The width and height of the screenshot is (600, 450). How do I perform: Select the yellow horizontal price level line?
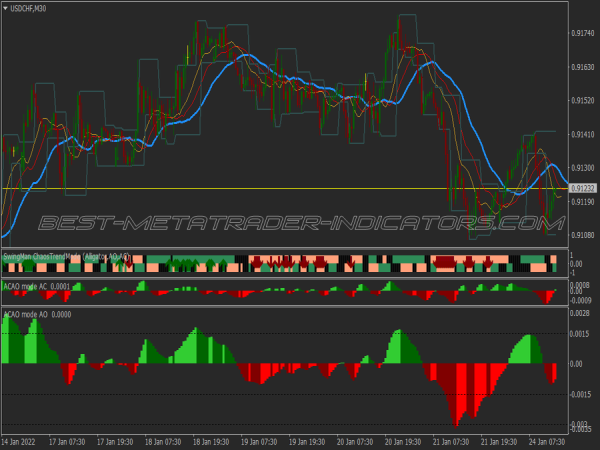pos(285,188)
